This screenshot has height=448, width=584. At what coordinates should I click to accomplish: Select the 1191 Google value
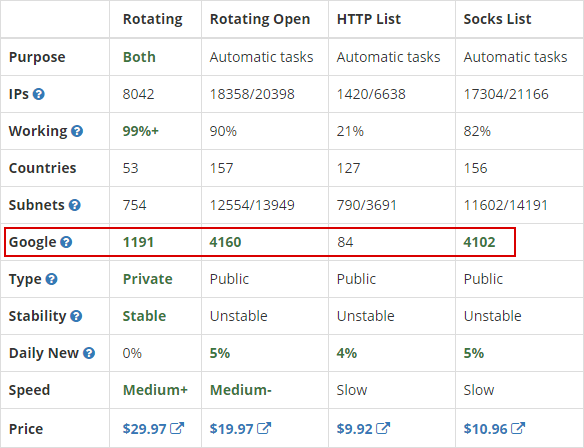tap(138, 242)
